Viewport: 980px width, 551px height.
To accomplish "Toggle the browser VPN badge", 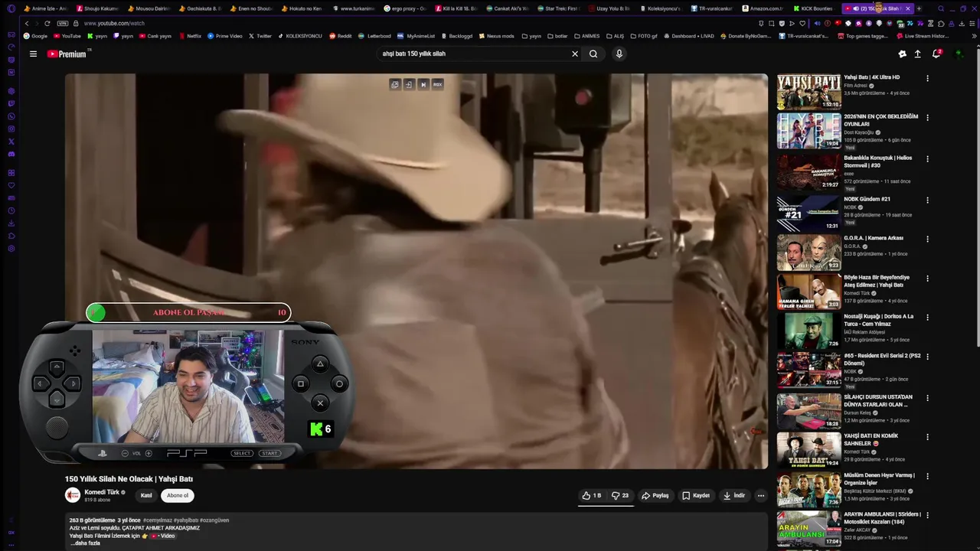I will point(63,23).
